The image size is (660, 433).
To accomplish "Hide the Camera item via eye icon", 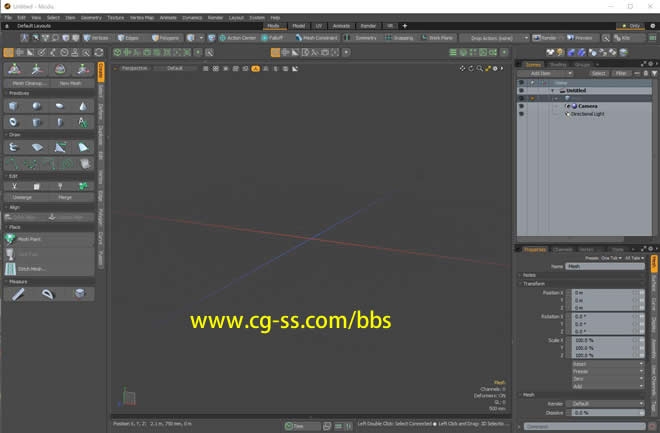I will pyautogui.click(x=521, y=105).
